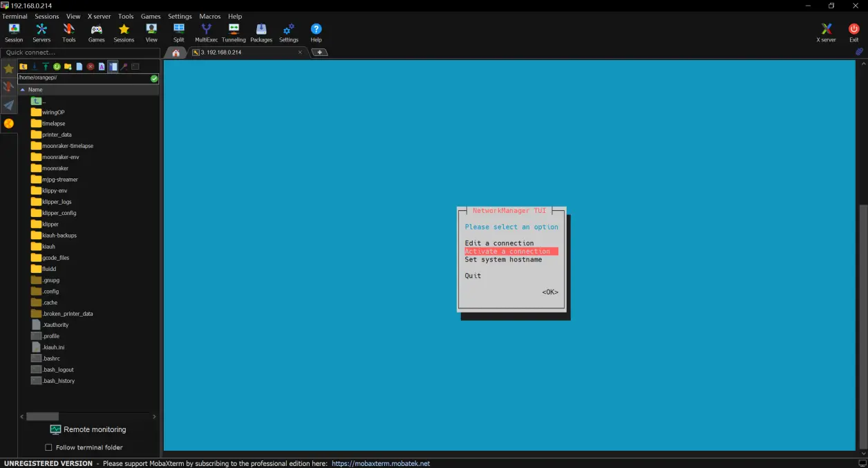868x468 pixels.
Task: Toggle the highlighted file view mode icon
Action: [x=113, y=66]
